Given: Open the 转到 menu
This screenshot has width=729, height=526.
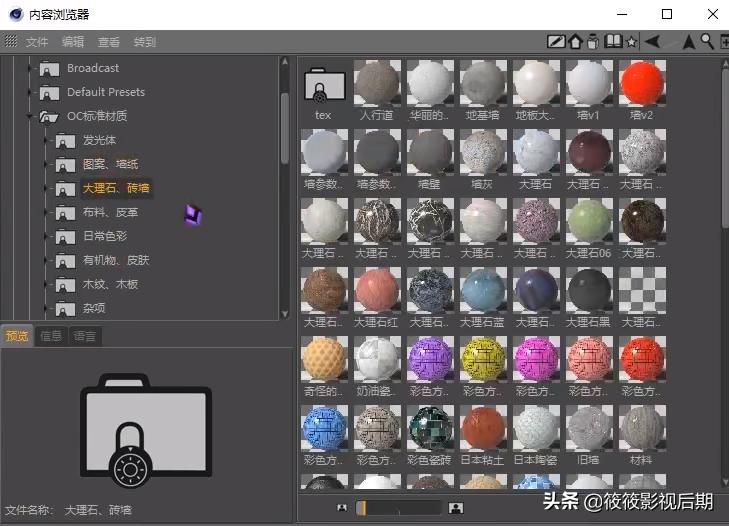Looking at the screenshot, I should click(x=145, y=42).
